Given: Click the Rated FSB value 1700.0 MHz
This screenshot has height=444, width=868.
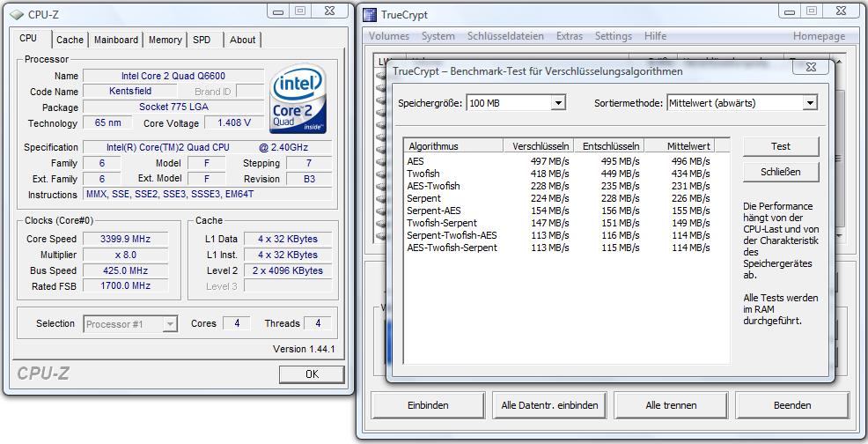Looking at the screenshot, I should pyautogui.click(x=126, y=286).
